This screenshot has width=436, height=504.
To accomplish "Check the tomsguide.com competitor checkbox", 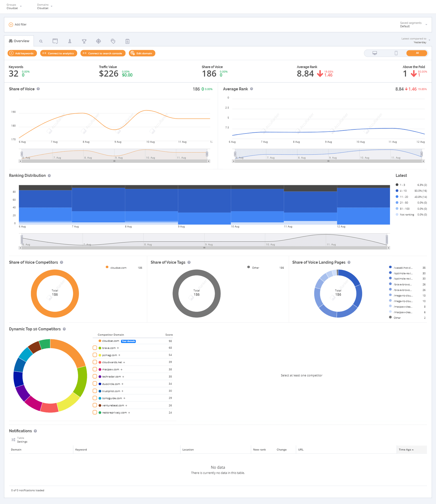I will 95,398.
